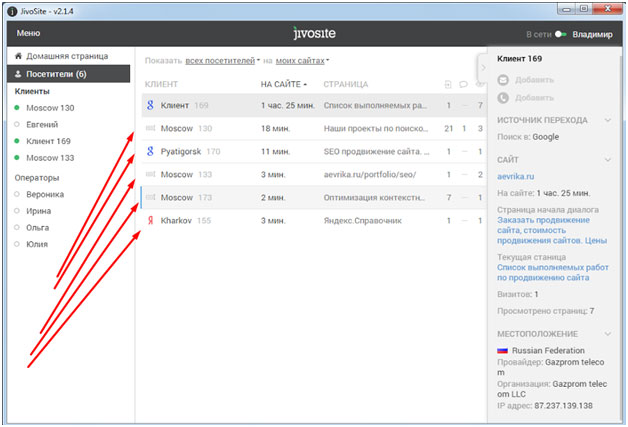Screen dimensions: 628x427
Task: Click Yandex icon in Kharkov 155 row
Action: (150, 220)
